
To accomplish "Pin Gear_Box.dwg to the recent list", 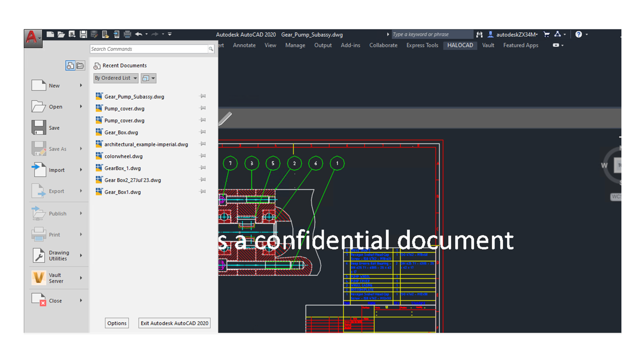I will pos(203,132).
